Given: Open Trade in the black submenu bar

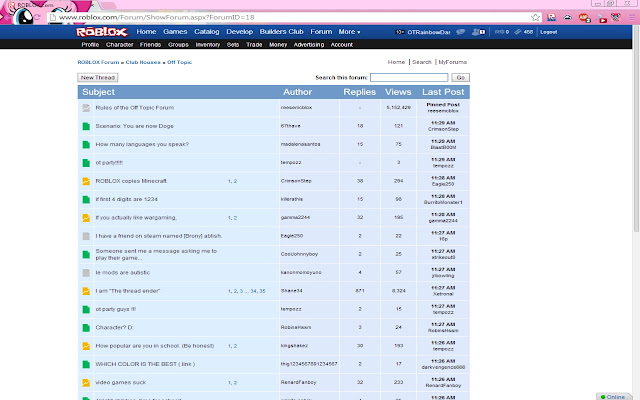Looking at the screenshot, I should coord(254,44).
